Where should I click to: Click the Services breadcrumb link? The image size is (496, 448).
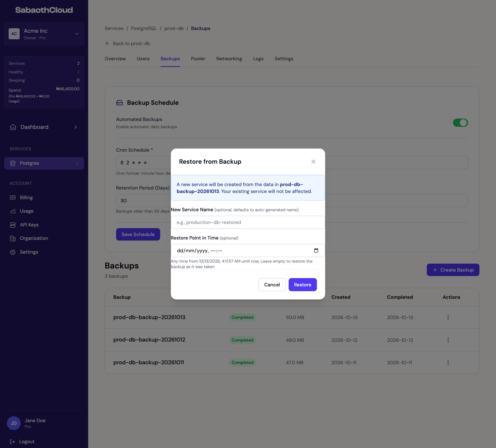[x=114, y=28]
